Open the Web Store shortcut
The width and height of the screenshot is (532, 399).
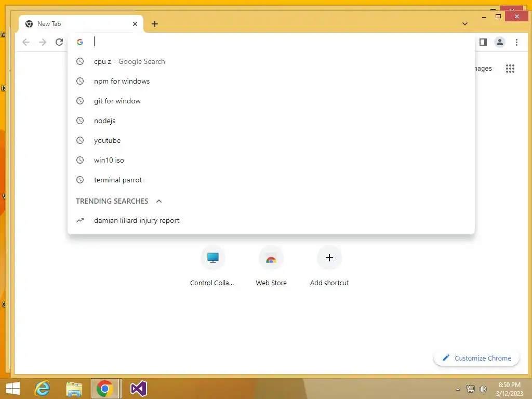[x=271, y=267]
